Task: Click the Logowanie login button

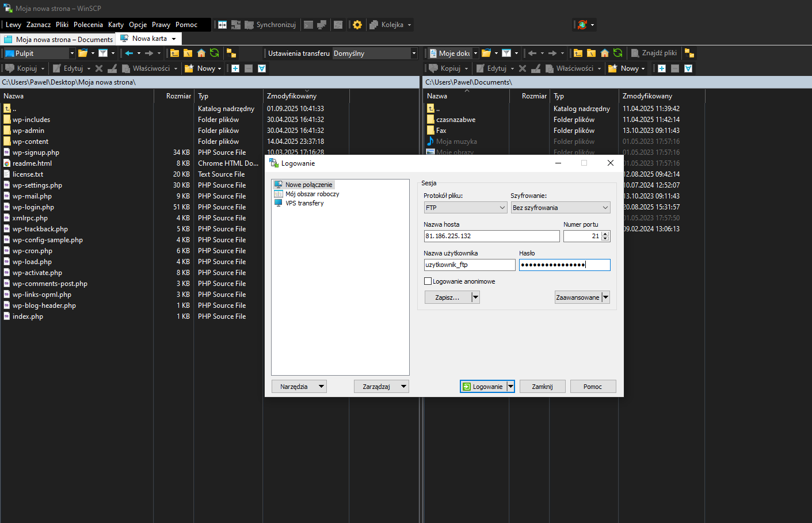Action: 483,387
